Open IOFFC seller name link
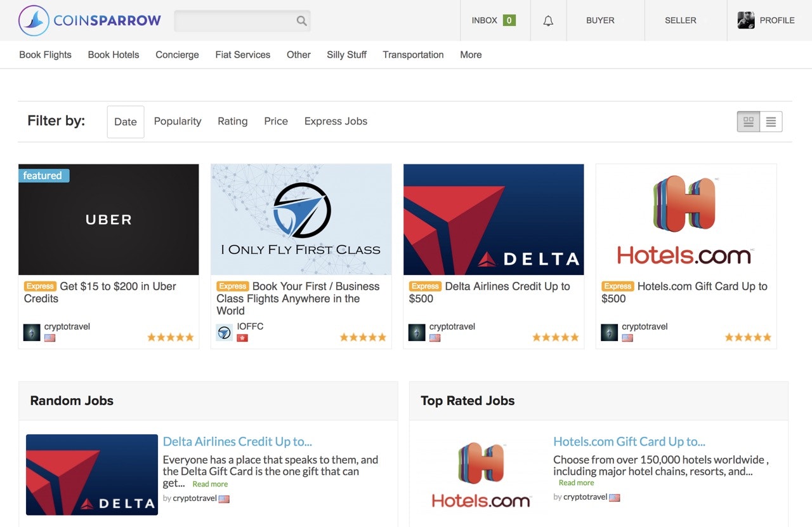 pyautogui.click(x=250, y=326)
